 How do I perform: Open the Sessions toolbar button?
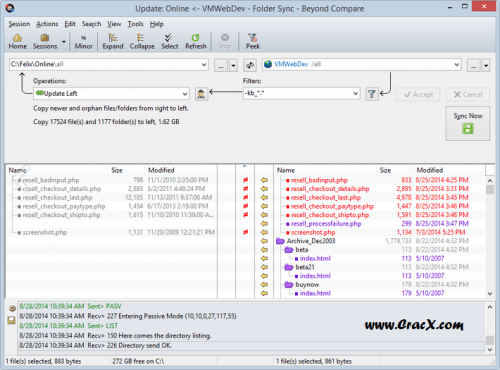45,42
